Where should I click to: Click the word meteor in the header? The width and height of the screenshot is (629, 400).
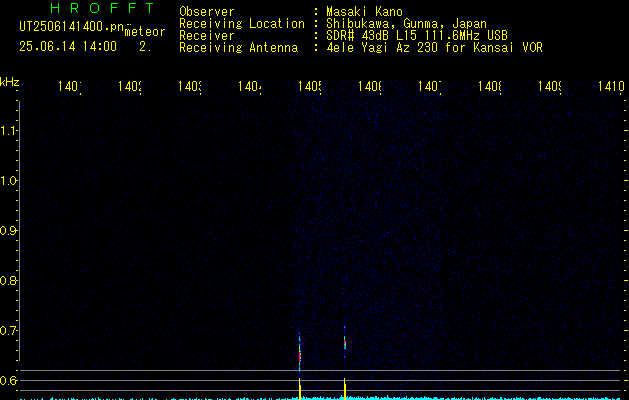145,32
